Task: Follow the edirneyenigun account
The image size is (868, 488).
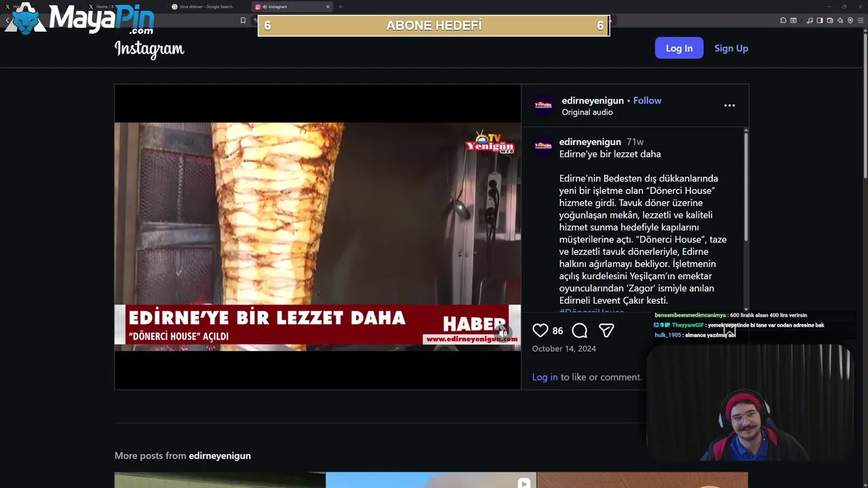Action: tap(647, 100)
